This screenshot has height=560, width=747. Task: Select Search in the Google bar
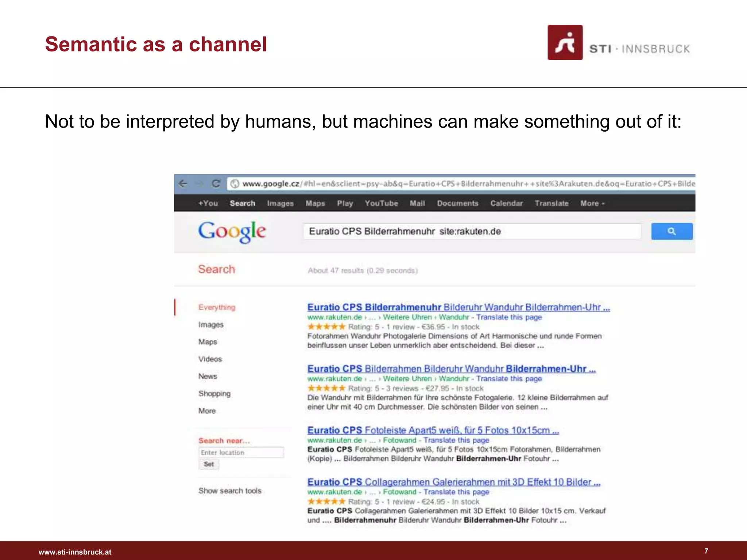click(242, 203)
